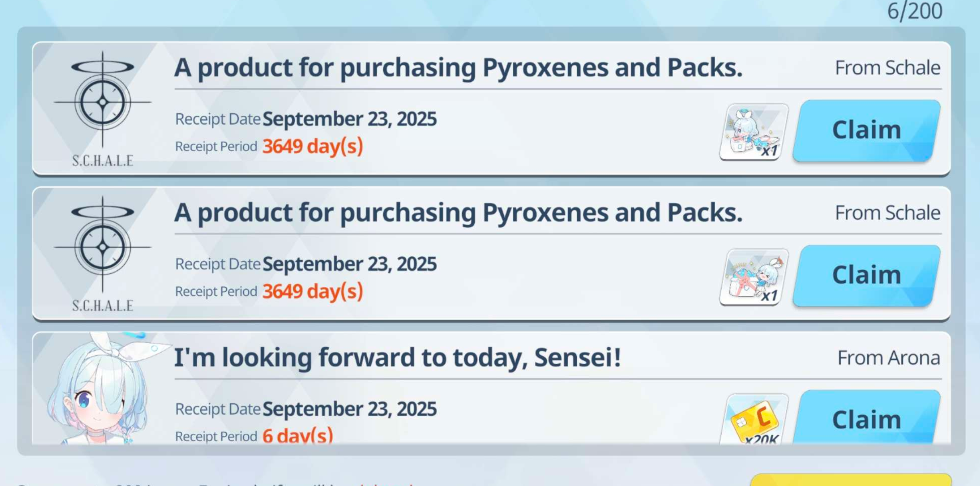
Task: Tap the 6/200 mail counter
Action: click(x=914, y=11)
